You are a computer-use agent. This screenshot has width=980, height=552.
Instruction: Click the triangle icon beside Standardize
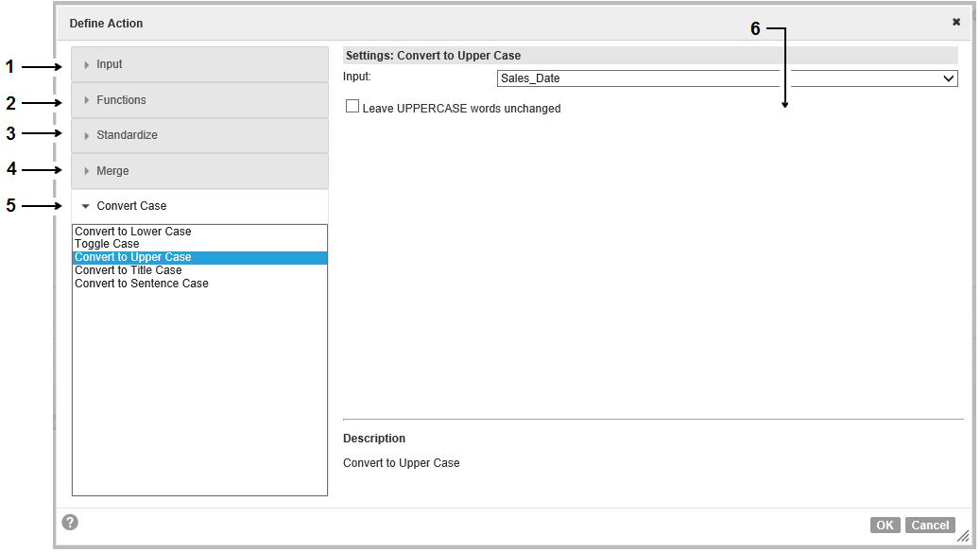87,136
